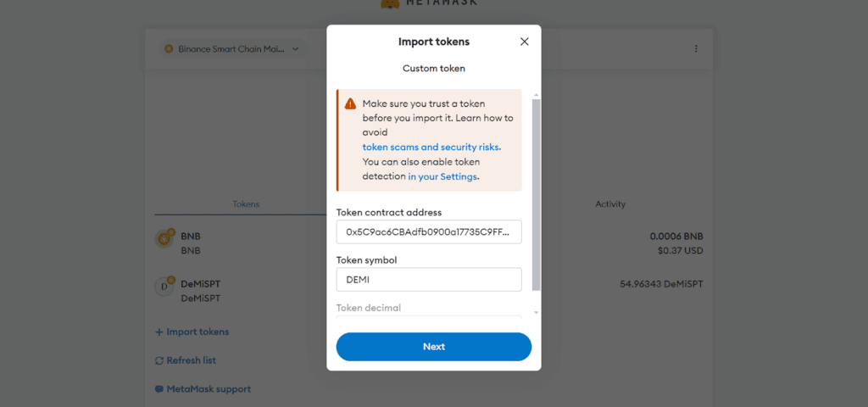Click the BNB token icon
868x407 pixels.
pos(164,238)
